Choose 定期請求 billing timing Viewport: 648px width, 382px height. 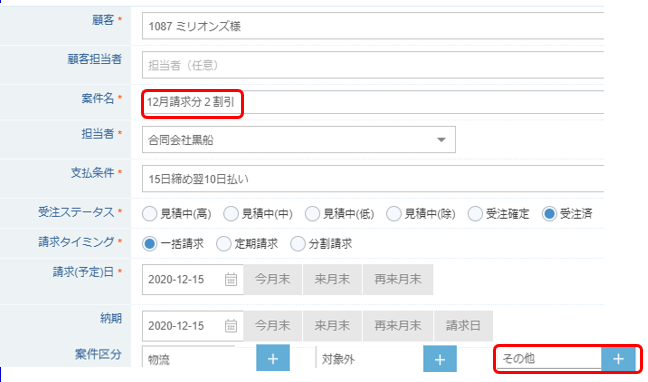tap(223, 244)
